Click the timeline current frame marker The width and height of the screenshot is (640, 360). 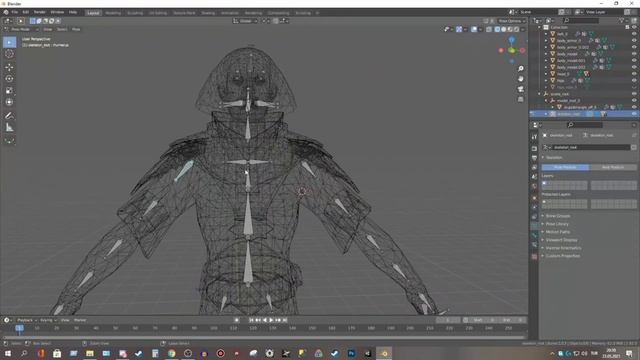pyautogui.click(x=19, y=328)
